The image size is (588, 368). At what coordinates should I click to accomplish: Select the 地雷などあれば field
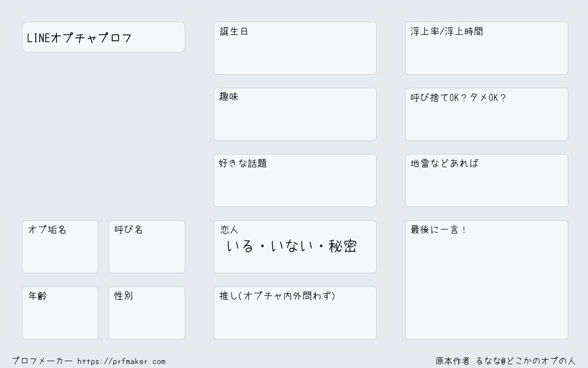[487, 181]
